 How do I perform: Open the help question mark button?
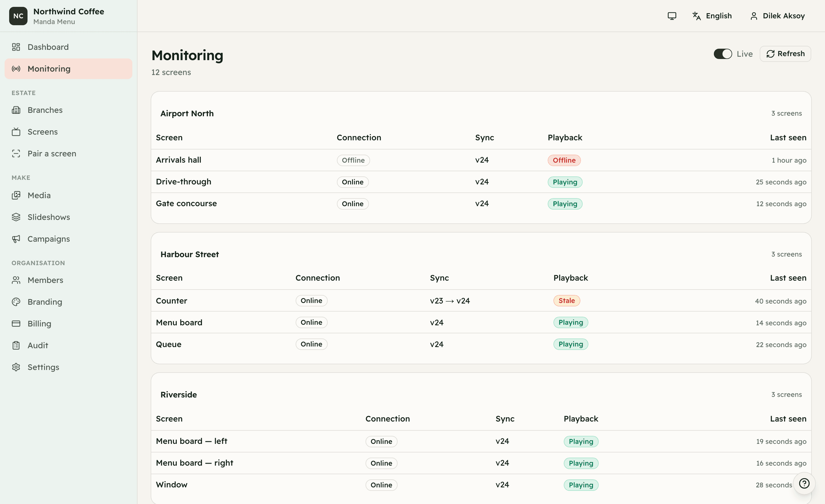pyautogui.click(x=804, y=483)
